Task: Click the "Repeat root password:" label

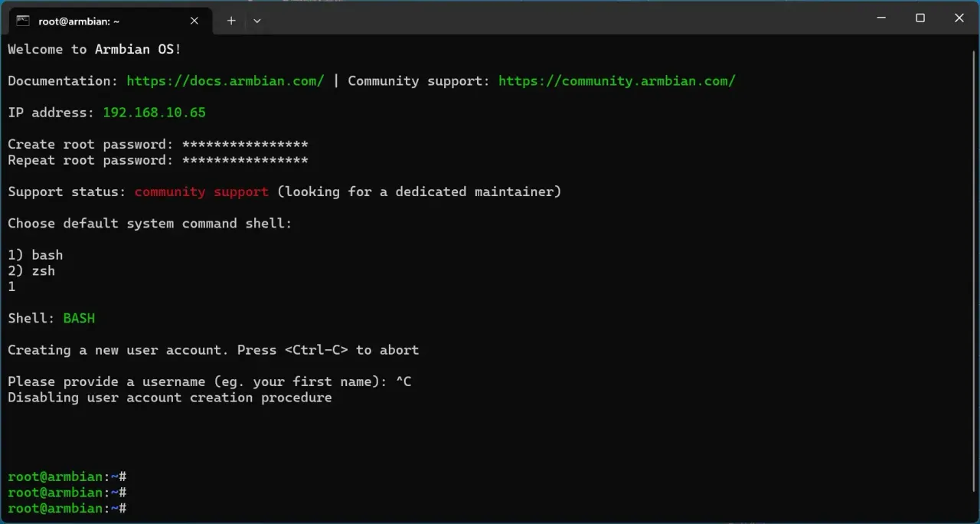Action: 91,160
